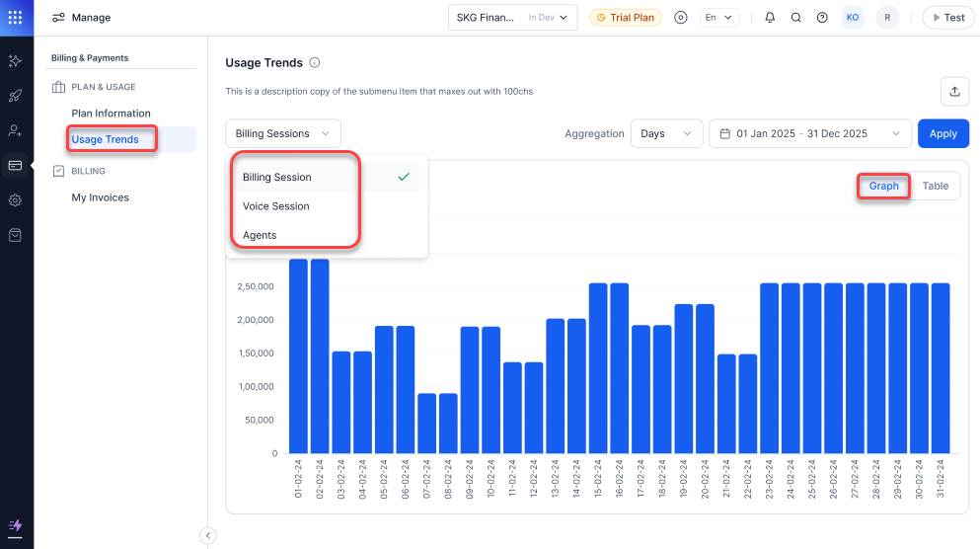The width and height of the screenshot is (980, 549).
Task: Click the app grid launcher icon
Action: point(15,17)
